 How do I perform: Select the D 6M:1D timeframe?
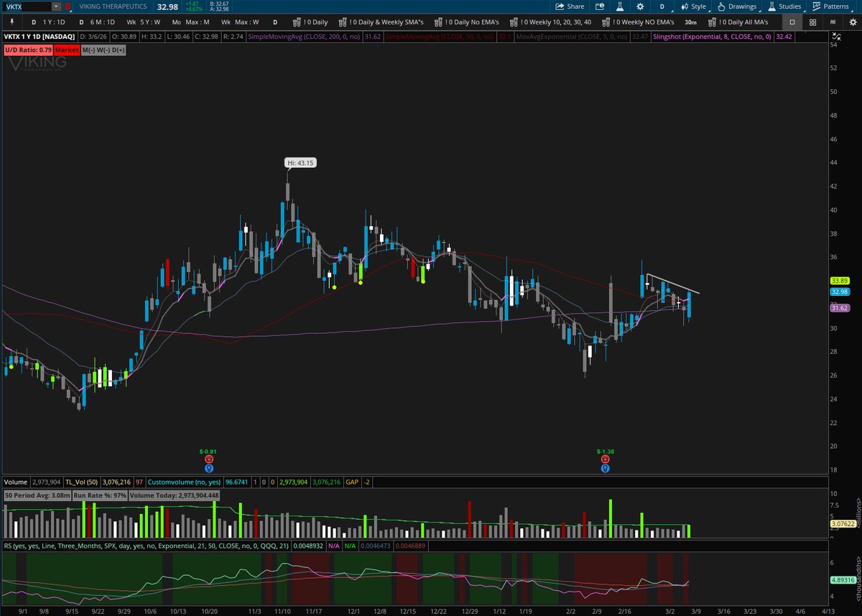pos(97,22)
